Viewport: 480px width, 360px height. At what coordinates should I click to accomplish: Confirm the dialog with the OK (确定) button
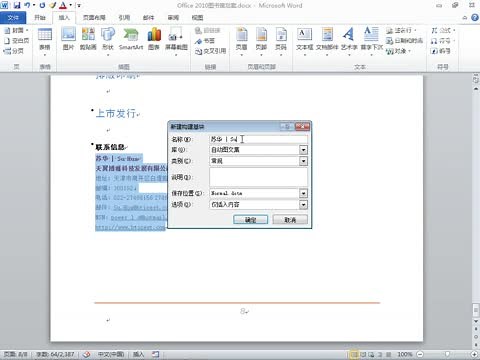tap(250, 220)
